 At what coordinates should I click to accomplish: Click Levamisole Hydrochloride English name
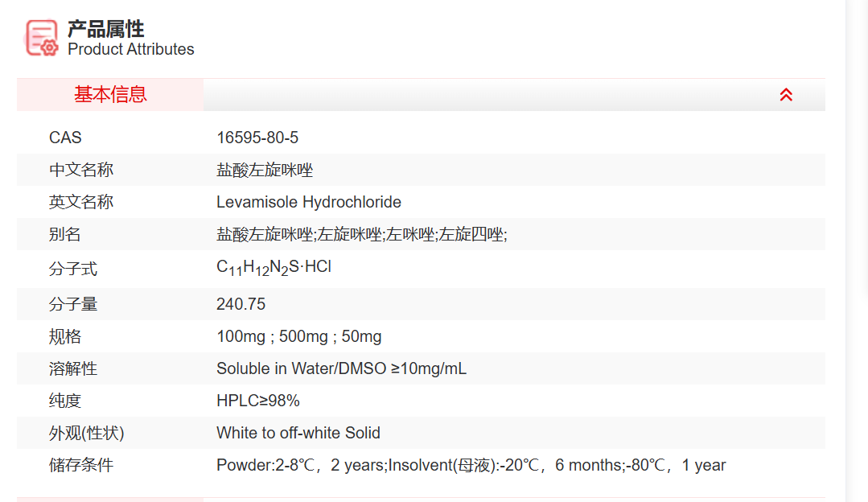(x=308, y=202)
